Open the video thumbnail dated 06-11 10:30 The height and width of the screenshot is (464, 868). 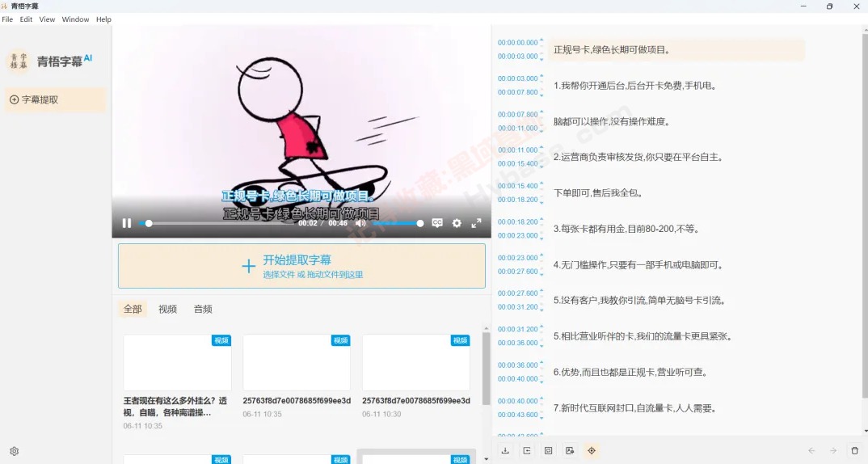[415, 363]
